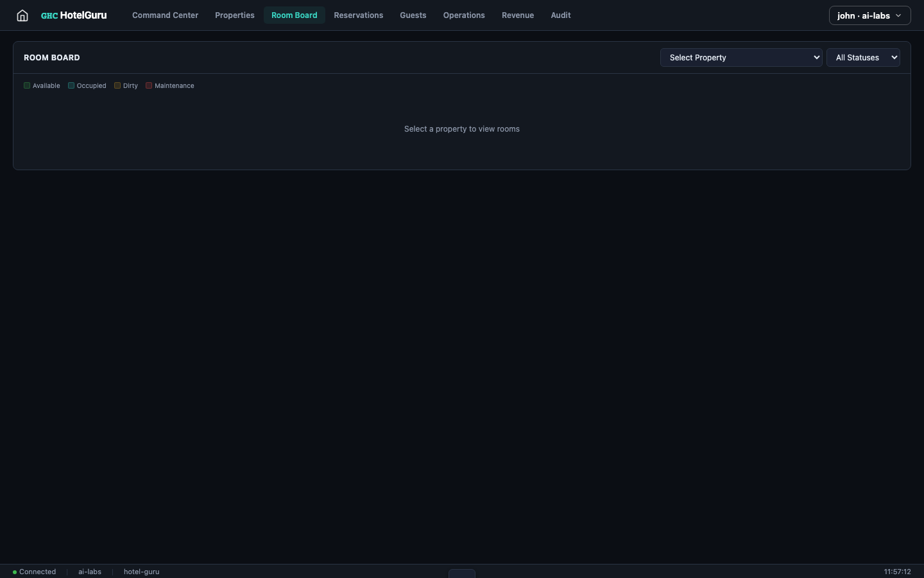This screenshot has width=924, height=578.
Task: Toggle the Occupied legend item
Action: (87, 85)
